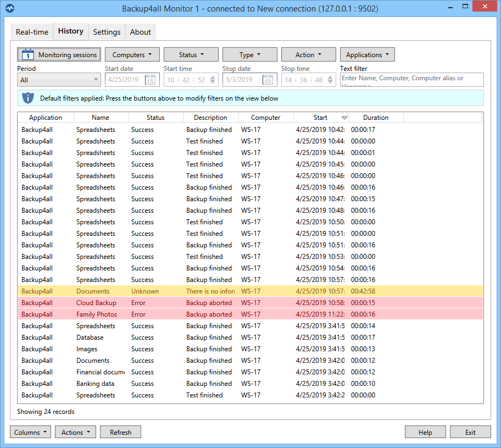Screen dimensions: 501x448
Task: Select row starting 4/25/2019 10:48
Action: [x=250, y=211]
